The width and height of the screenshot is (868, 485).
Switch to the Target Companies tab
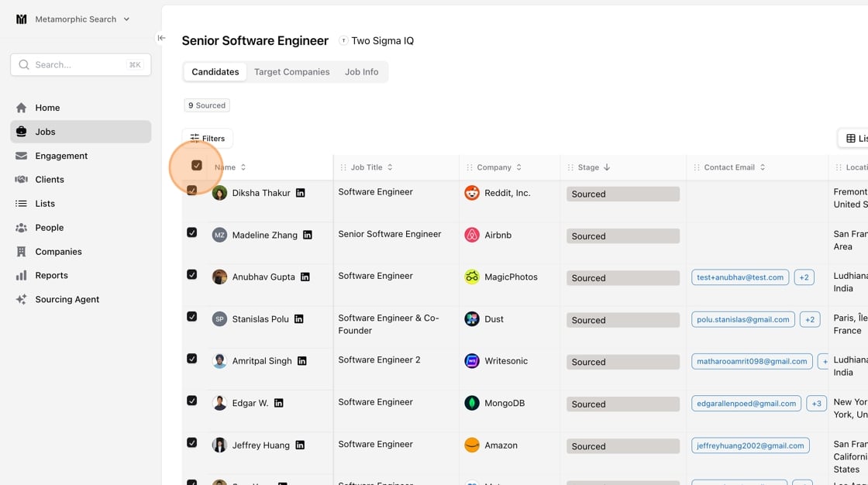tap(291, 72)
